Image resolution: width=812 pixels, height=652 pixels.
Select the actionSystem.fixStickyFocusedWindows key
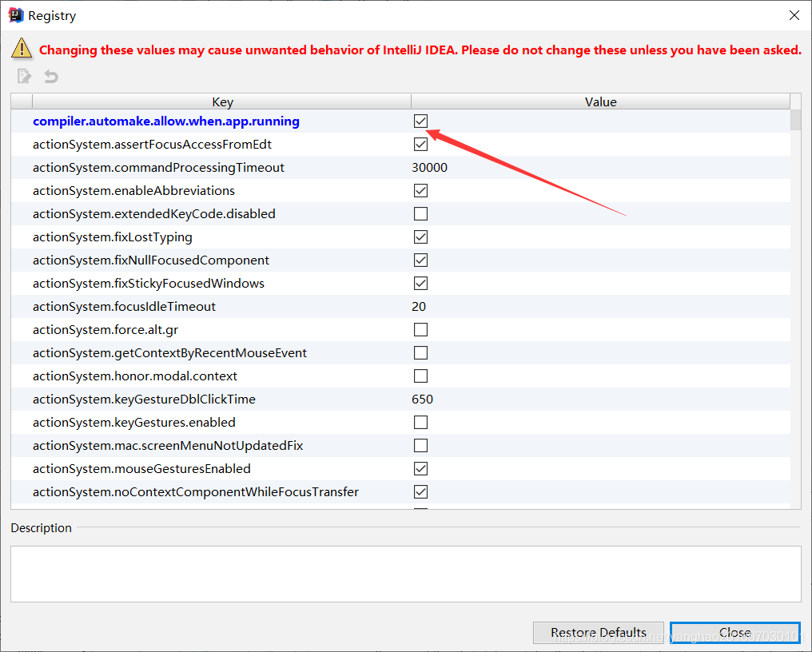[x=149, y=284]
